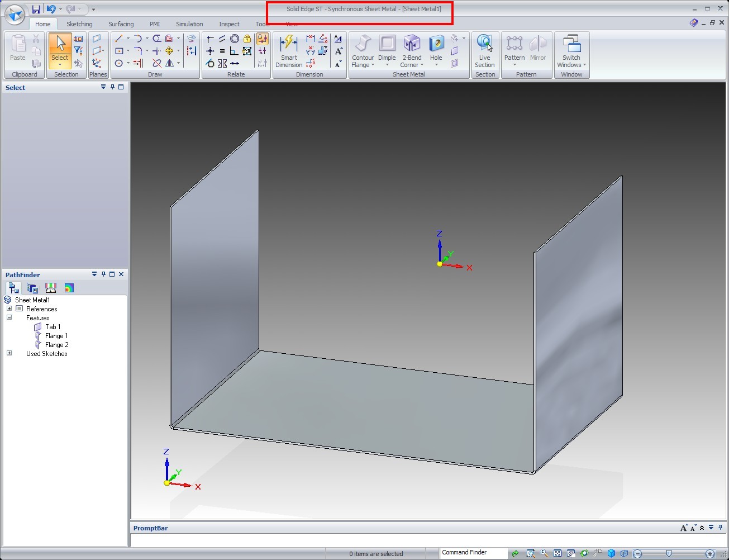Select Flange 1 in PathFinder
The height and width of the screenshot is (560, 729).
pos(56,336)
